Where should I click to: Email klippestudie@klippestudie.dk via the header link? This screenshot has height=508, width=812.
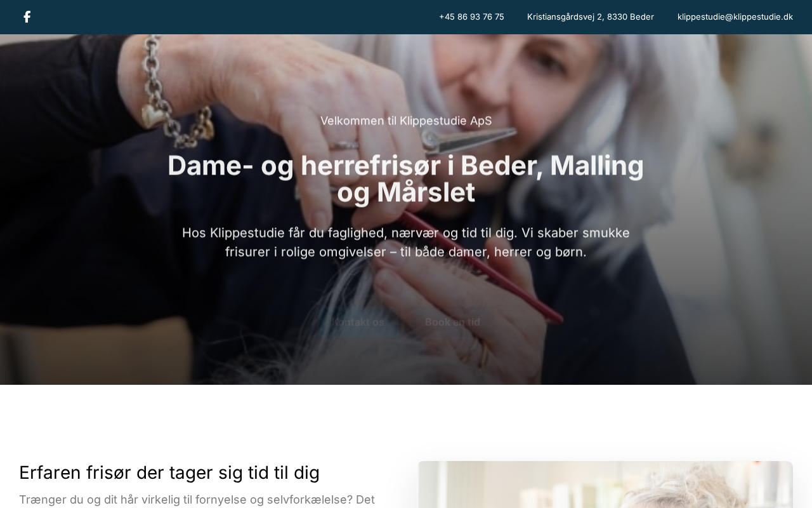(x=735, y=17)
